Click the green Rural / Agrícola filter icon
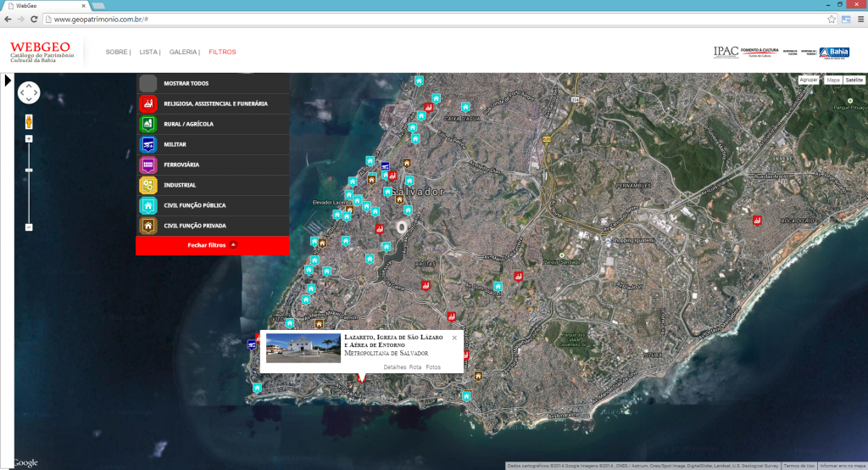 click(148, 124)
